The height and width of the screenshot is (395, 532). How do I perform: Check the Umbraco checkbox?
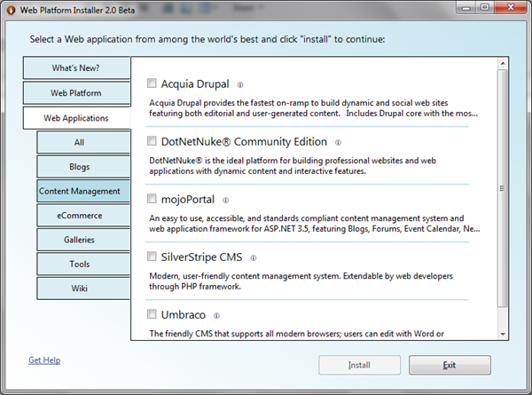(x=152, y=314)
